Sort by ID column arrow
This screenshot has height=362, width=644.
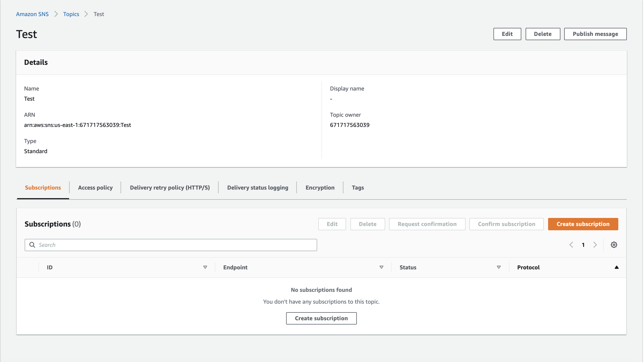point(205,267)
